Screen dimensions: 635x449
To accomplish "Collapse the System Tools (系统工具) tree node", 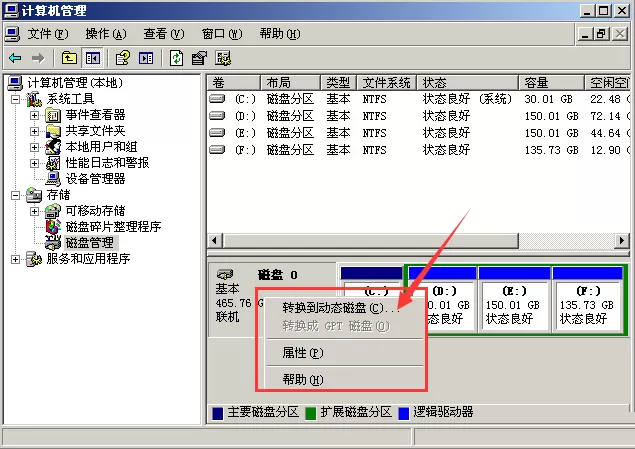I will [x=15, y=99].
